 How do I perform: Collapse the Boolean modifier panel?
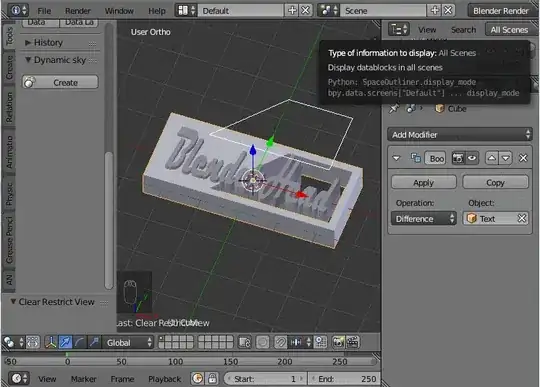(x=397, y=158)
